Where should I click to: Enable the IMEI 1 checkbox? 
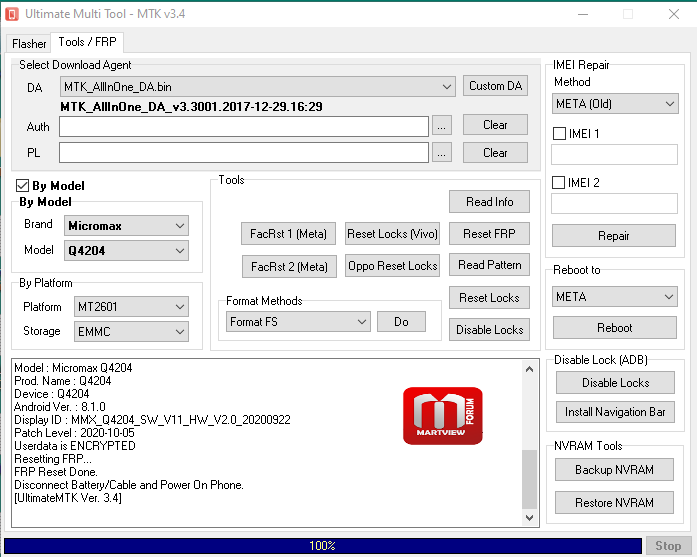[x=559, y=133]
